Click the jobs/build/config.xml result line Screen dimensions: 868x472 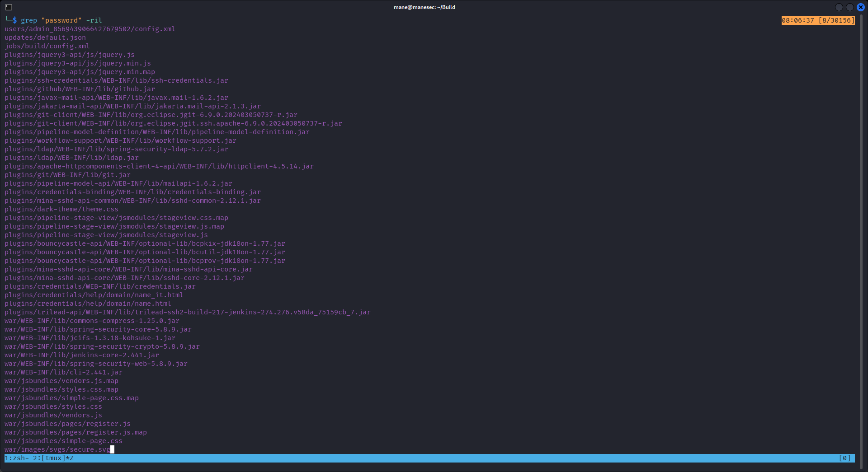tap(47, 46)
